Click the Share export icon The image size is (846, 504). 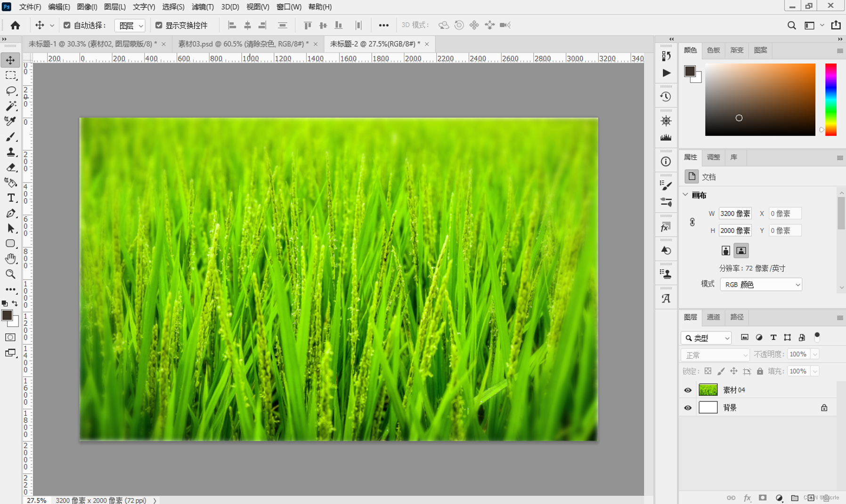tap(836, 25)
